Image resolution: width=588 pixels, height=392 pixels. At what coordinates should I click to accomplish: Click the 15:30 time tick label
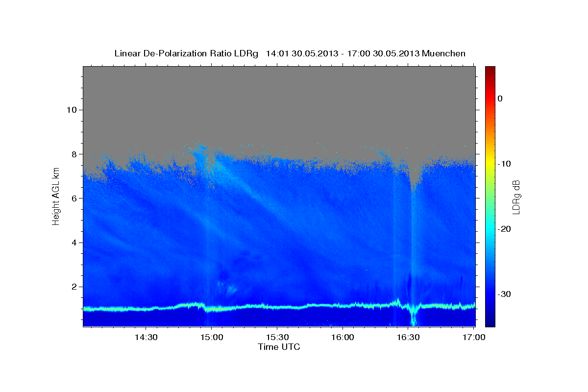pos(277,337)
